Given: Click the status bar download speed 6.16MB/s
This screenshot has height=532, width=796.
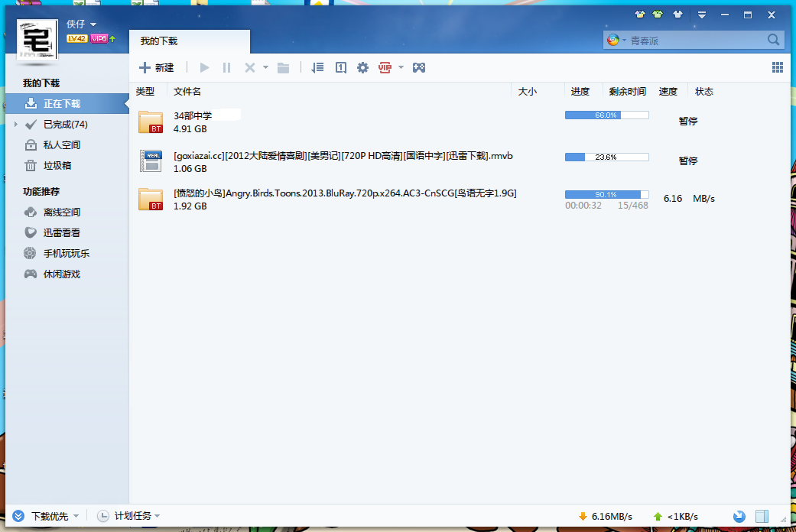Looking at the screenshot, I should (x=606, y=516).
